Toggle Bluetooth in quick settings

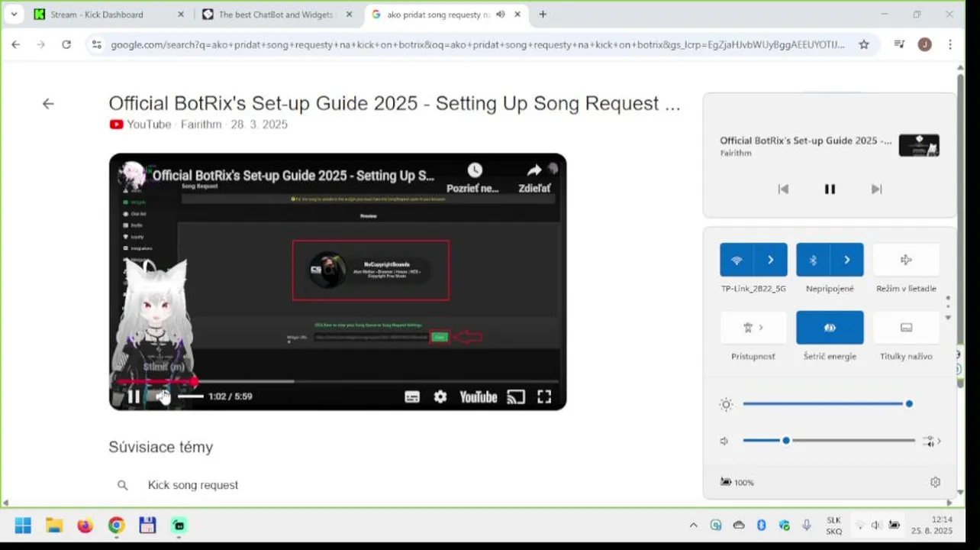pos(813,260)
